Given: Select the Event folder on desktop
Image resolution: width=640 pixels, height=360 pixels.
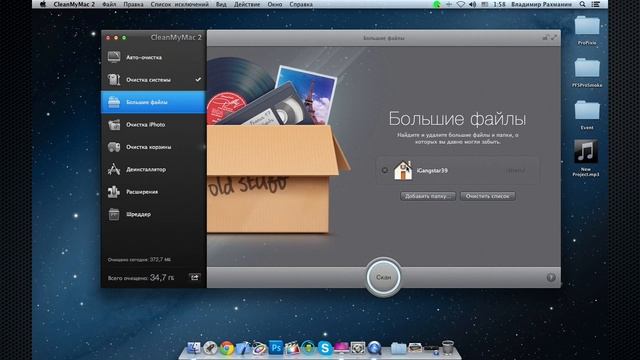Looking at the screenshot, I should [587, 114].
